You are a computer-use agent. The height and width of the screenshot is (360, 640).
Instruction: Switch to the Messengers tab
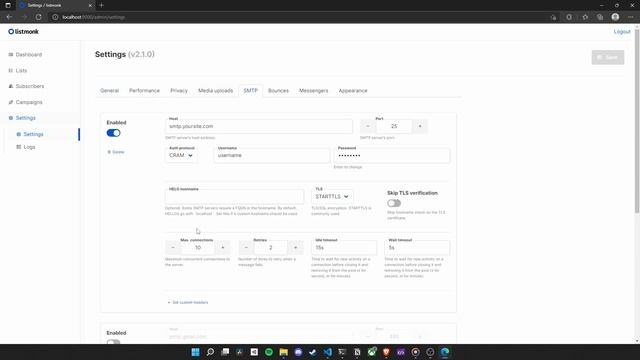(313, 91)
